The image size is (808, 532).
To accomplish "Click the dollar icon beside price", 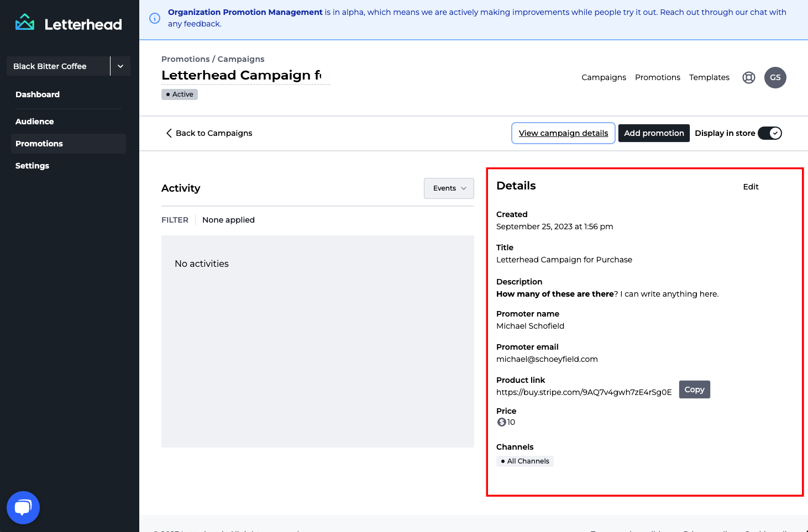I will pos(502,422).
